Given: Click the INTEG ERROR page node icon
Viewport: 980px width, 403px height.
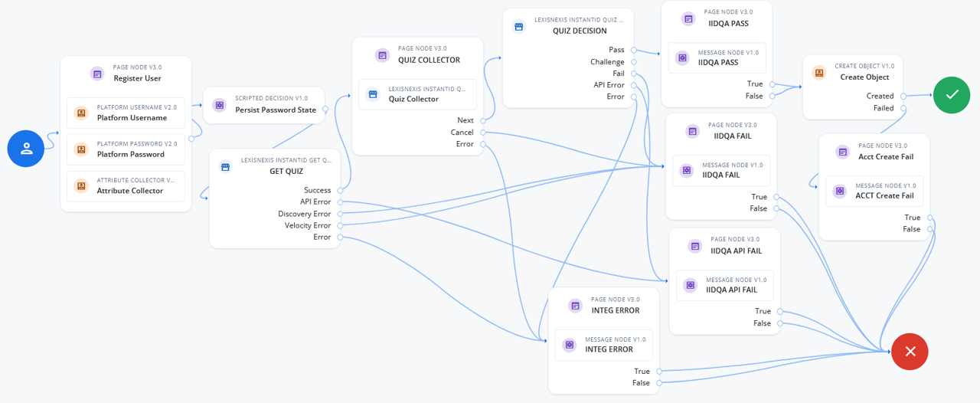Looking at the screenshot, I should click(x=575, y=305).
